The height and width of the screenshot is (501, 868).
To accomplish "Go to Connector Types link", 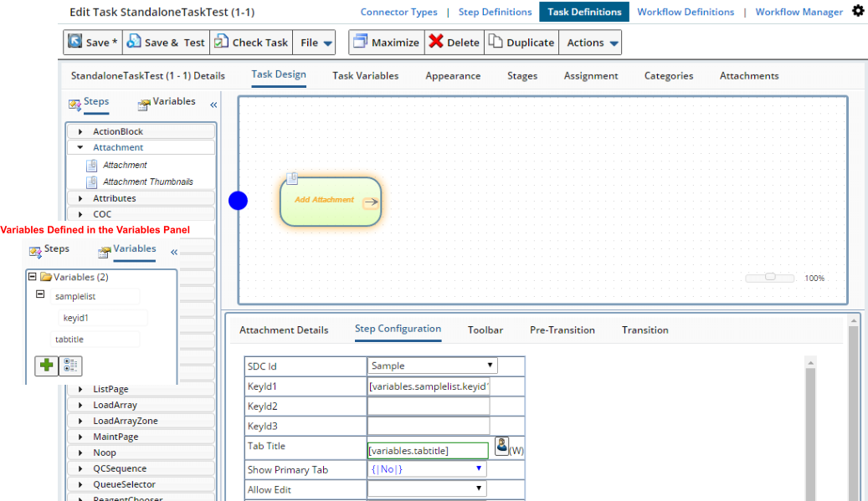I will (398, 13).
